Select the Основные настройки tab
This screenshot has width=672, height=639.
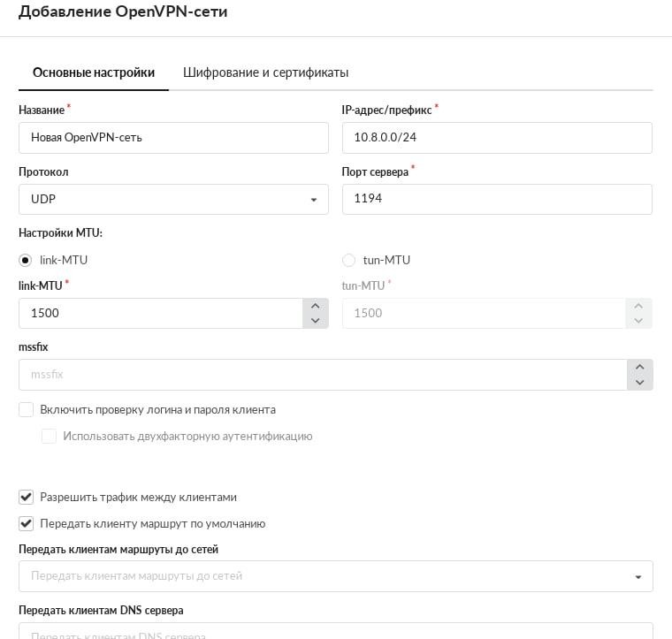click(94, 72)
